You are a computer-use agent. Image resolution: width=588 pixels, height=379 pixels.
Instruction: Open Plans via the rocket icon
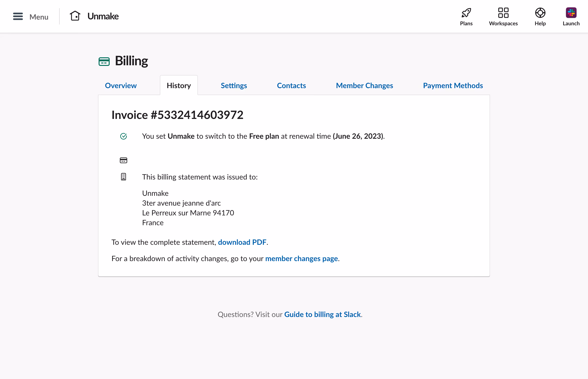466,13
